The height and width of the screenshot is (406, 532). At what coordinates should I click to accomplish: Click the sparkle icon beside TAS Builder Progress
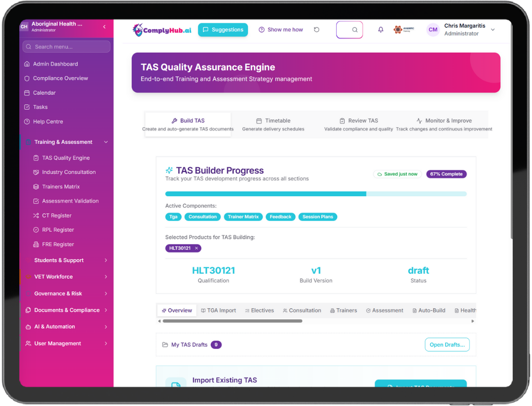169,170
